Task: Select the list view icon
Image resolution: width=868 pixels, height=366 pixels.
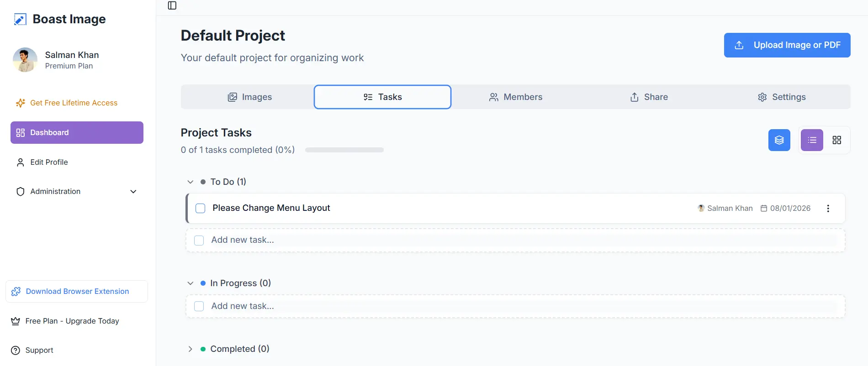Action: point(811,140)
